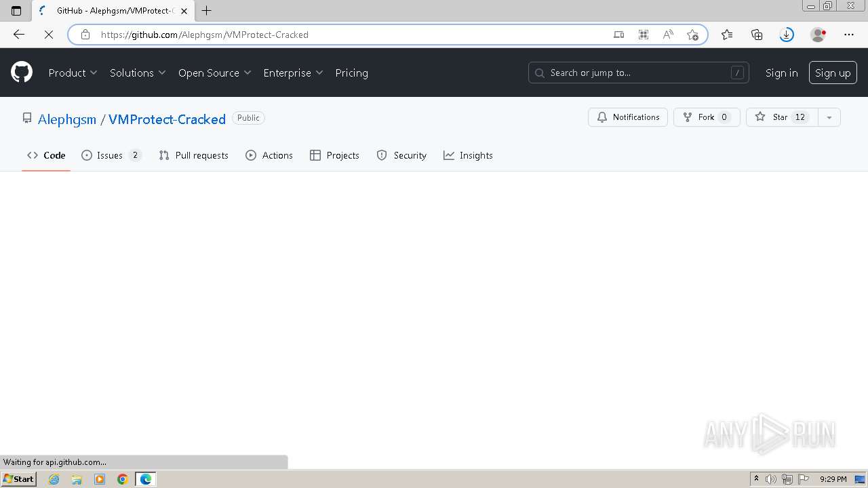This screenshot has height=488, width=868.
Task: Switch to the Insights tab
Action: click(468, 155)
